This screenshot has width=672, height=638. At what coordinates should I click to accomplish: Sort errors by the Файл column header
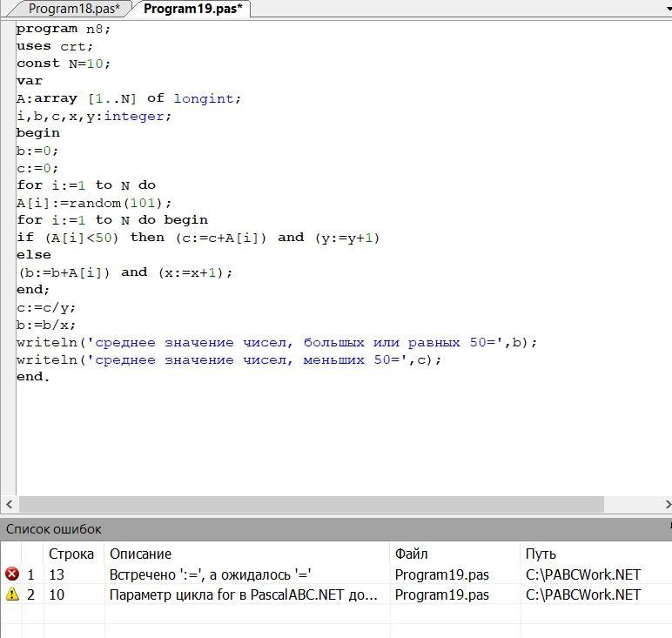[x=412, y=554]
